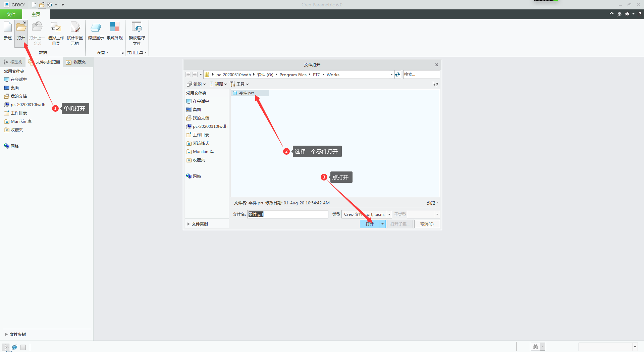Click quick access open folder icon
Screen dimensions: 644x352
pyautogui.click(x=42, y=5)
